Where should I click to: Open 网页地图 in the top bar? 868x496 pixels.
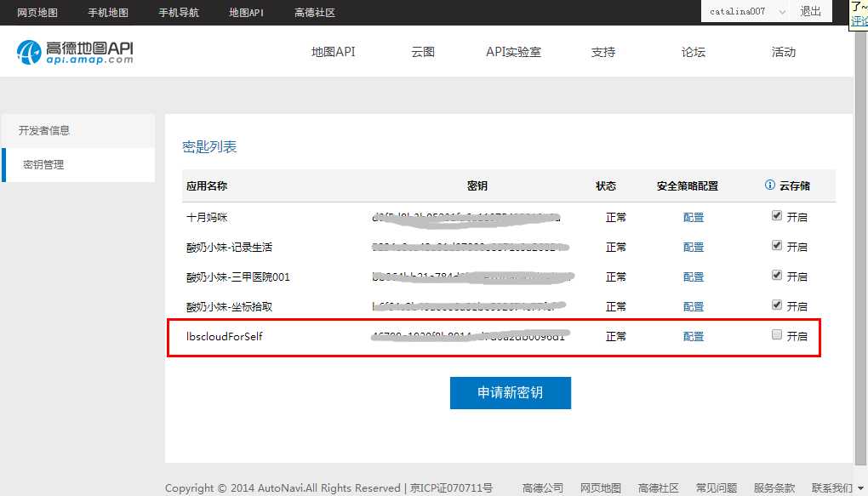37,12
